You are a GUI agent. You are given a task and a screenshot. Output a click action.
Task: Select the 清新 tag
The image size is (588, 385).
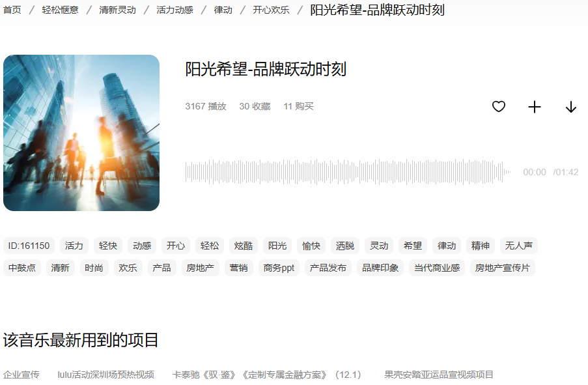(61, 268)
